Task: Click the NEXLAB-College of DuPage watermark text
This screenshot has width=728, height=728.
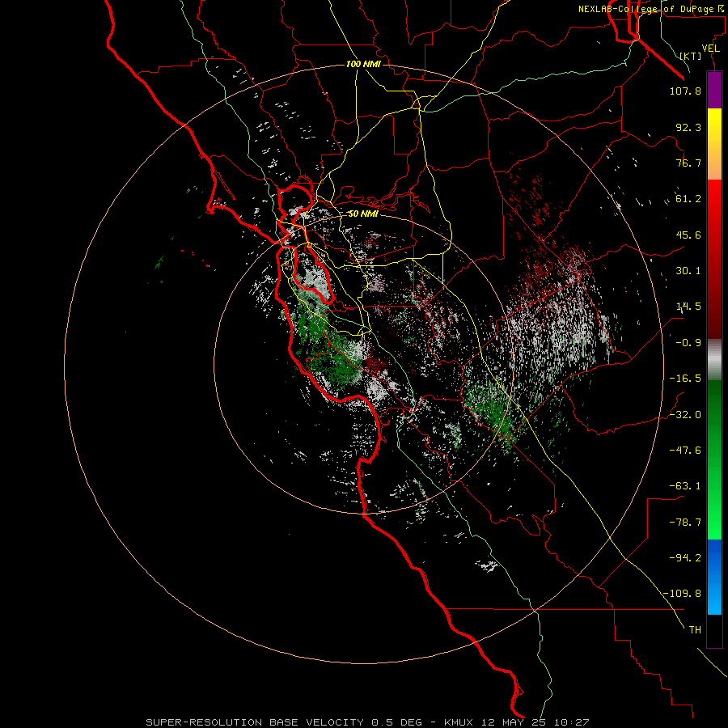Action: click(652, 9)
